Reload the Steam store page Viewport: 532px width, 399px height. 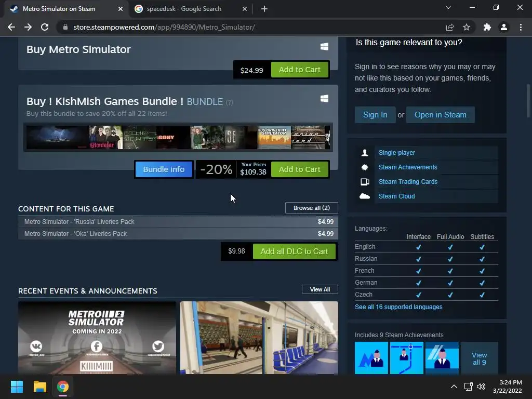coord(45,27)
